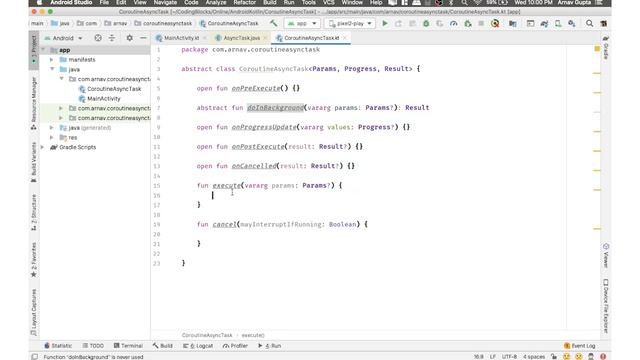Open the app run configuration dropdown
This screenshot has height=360, width=640.
pos(302,24)
